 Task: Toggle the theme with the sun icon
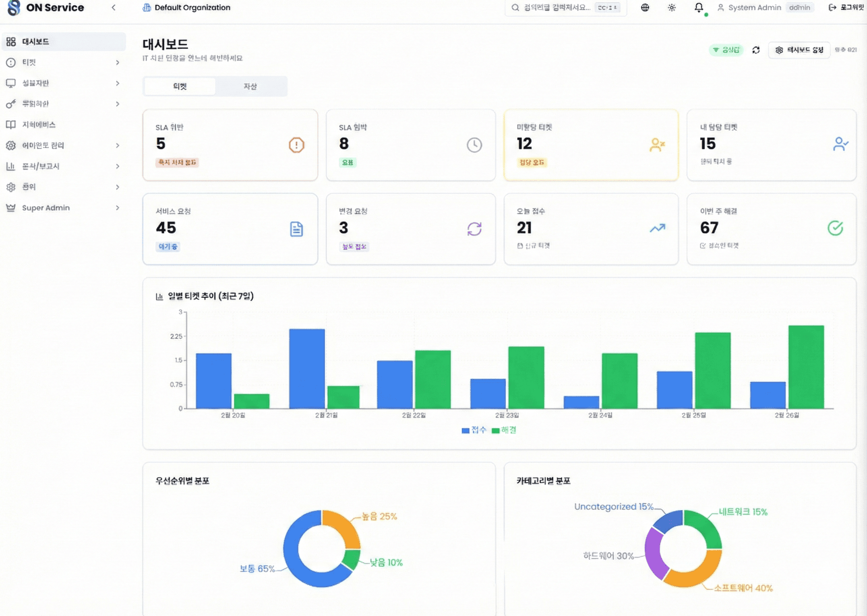pos(671,8)
